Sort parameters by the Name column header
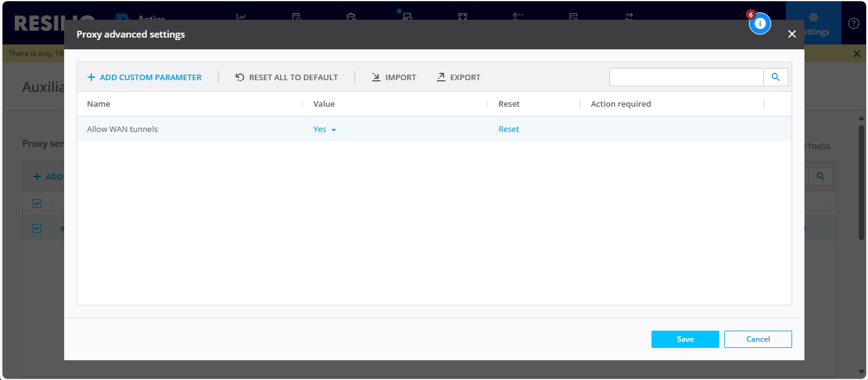This screenshot has width=868, height=380. (99, 104)
